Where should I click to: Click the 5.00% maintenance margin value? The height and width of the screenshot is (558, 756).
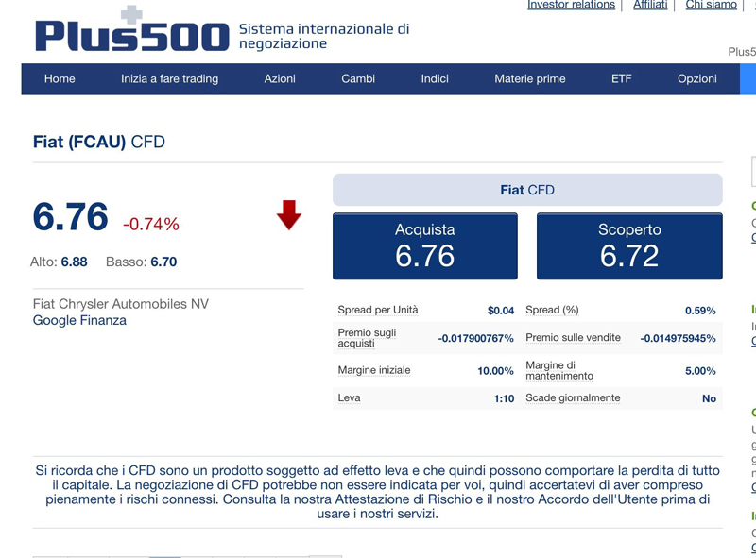700,370
